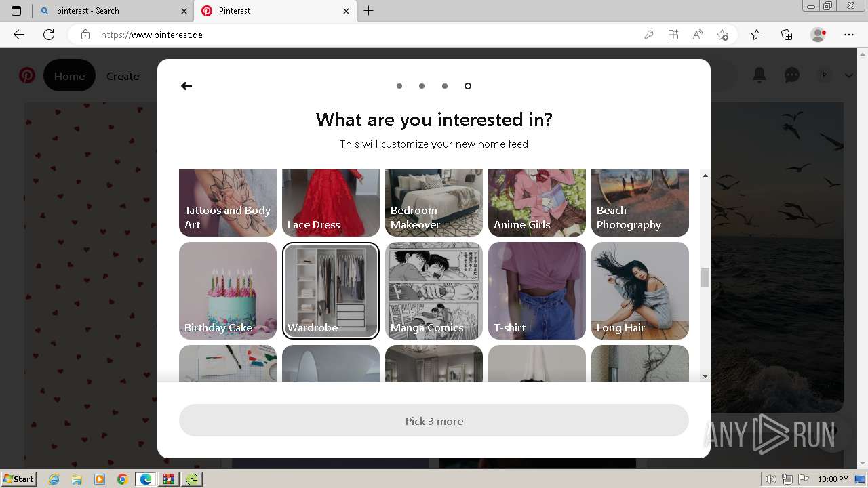Select the Bedroom Makeover interest
The height and width of the screenshot is (488, 868).
point(434,203)
